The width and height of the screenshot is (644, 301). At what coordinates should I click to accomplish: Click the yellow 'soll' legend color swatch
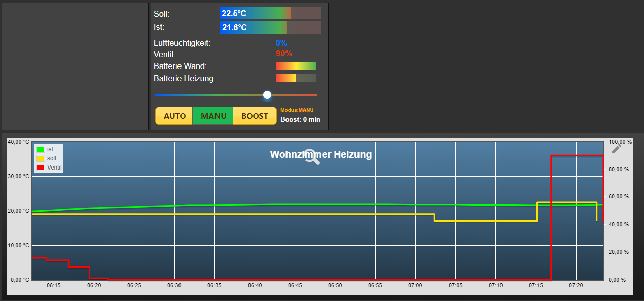click(x=41, y=158)
